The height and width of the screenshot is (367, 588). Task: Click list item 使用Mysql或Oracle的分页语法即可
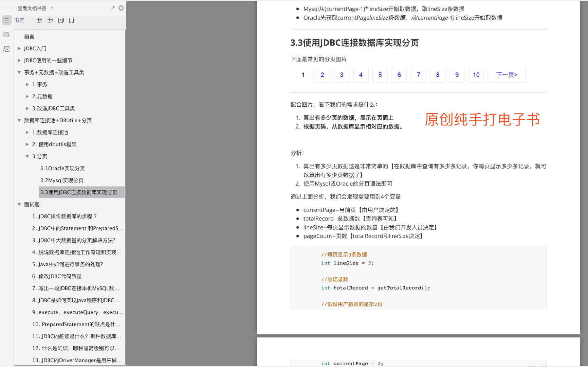(x=348, y=184)
